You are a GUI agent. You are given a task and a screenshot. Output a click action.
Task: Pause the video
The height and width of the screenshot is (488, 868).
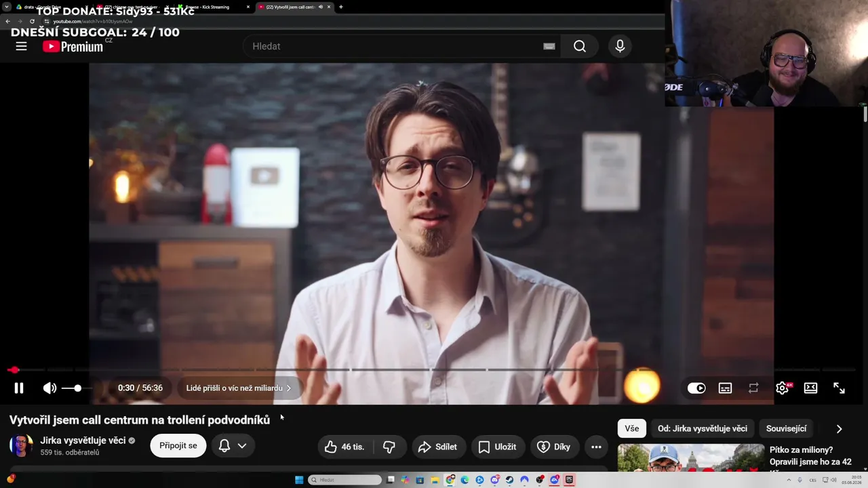(19, 388)
